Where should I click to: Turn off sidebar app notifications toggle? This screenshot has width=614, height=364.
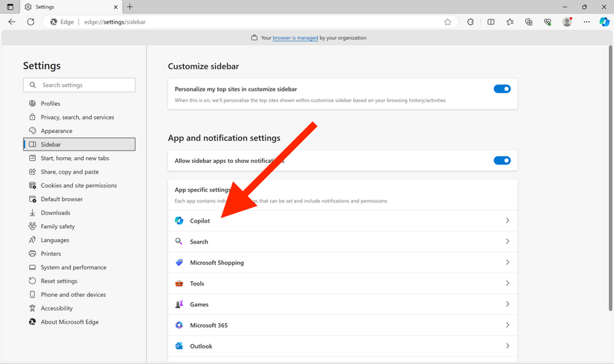point(502,160)
